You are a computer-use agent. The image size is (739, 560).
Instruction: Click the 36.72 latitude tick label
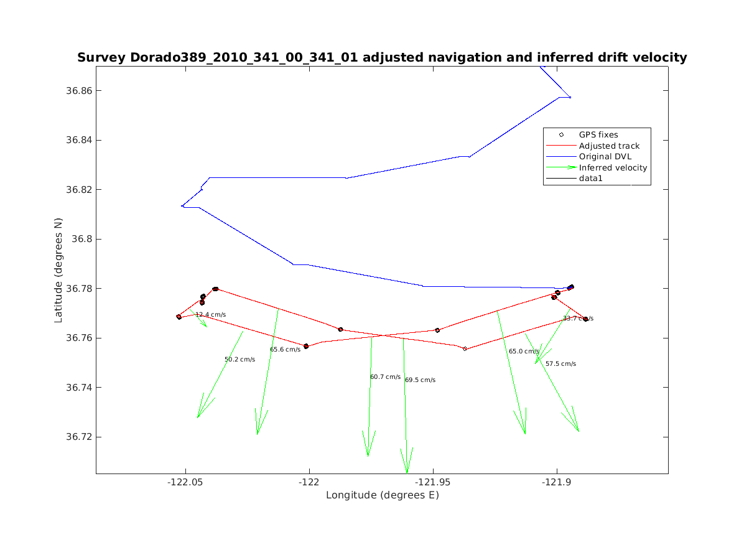(78, 437)
